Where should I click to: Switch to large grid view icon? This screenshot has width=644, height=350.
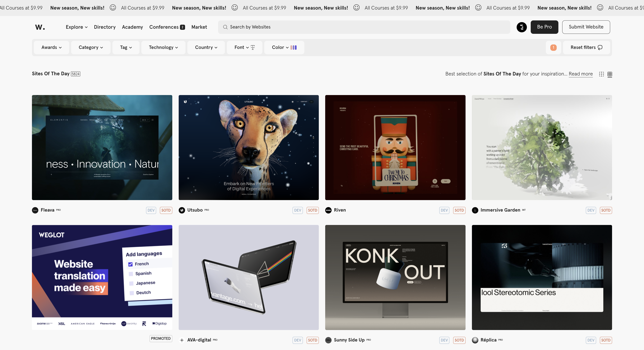(x=601, y=74)
